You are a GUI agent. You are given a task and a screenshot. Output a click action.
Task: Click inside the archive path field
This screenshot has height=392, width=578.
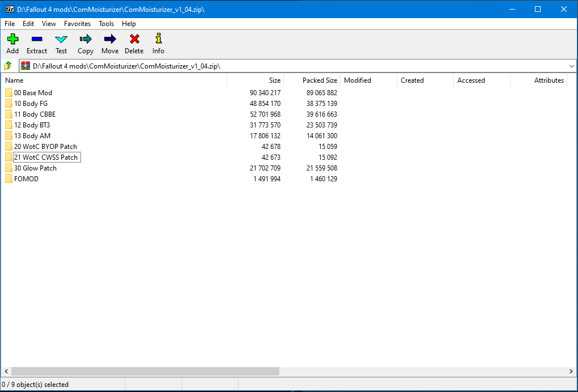[x=283, y=66]
